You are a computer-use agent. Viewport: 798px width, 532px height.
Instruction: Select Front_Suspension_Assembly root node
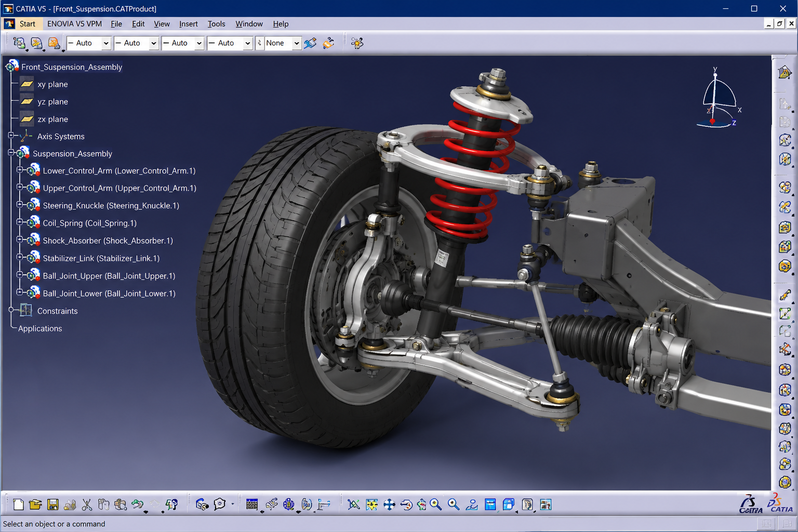(72, 67)
